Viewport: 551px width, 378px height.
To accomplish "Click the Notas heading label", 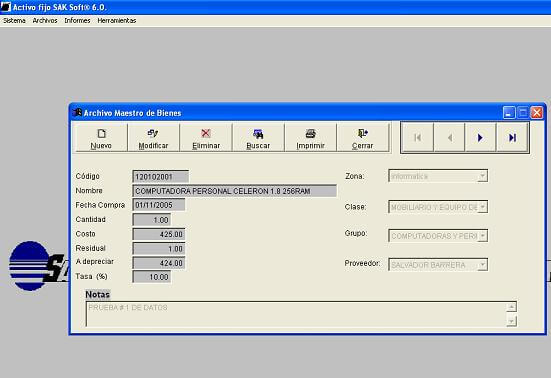I will pos(98,294).
